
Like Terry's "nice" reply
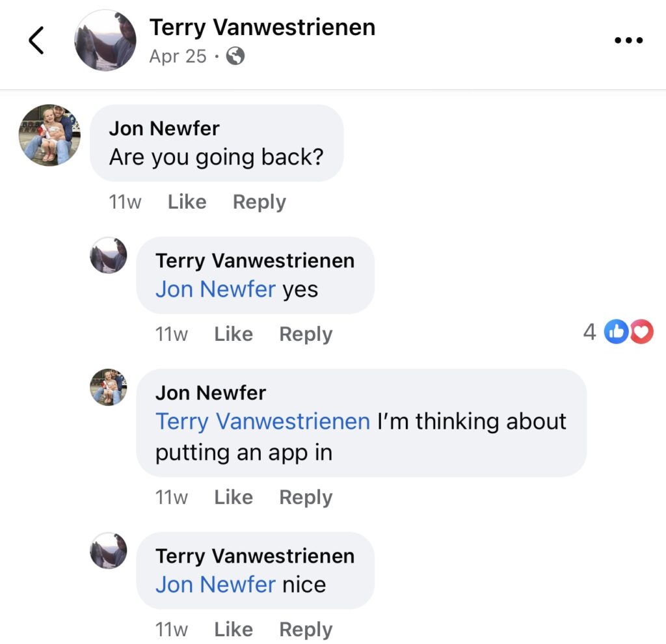tap(233, 630)
